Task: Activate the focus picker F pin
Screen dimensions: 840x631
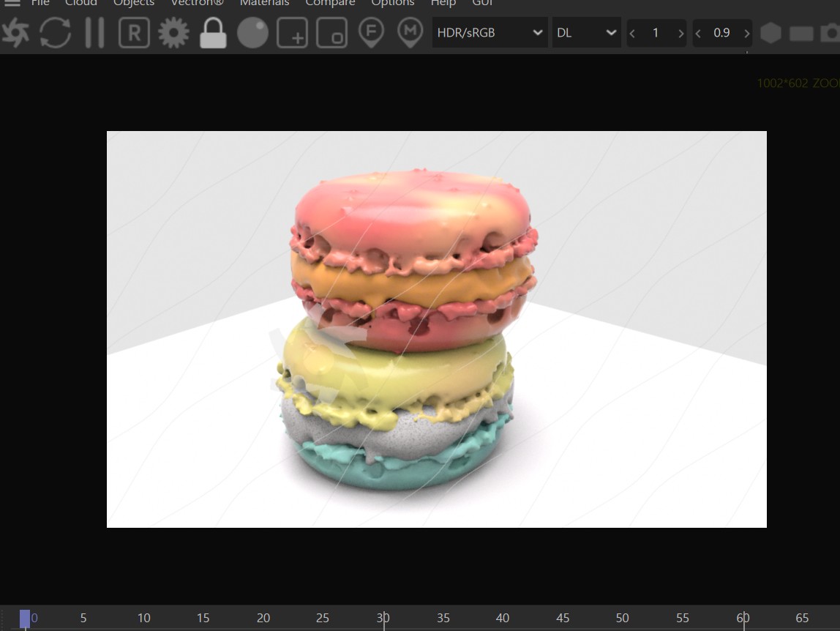Action: point(371,33)
